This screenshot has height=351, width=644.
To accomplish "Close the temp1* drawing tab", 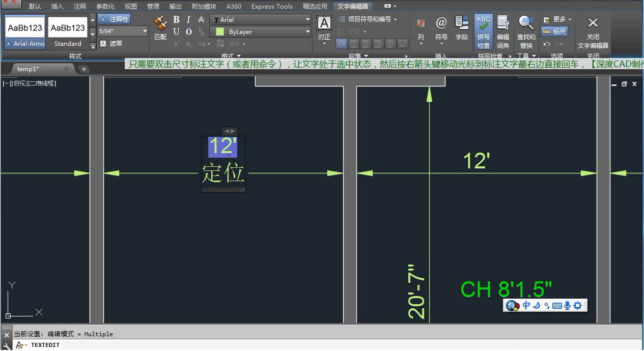I will 66,69.
